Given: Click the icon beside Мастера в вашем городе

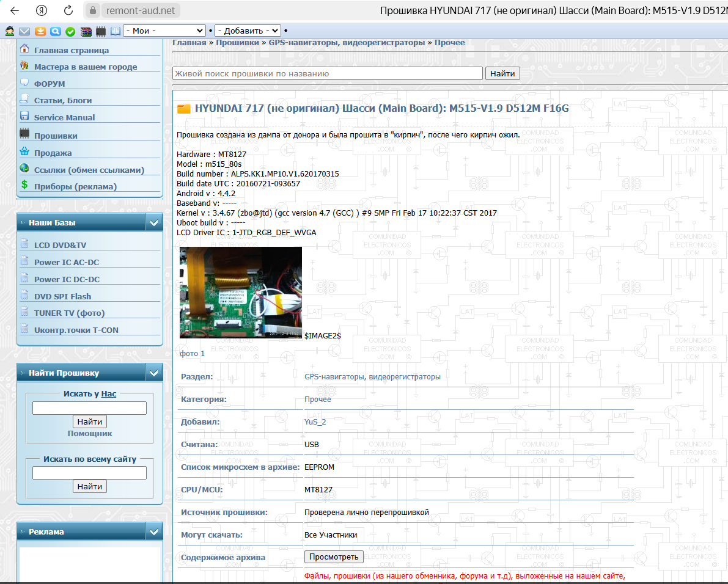Looking at the screenshot, I should [x=24, y=66].
